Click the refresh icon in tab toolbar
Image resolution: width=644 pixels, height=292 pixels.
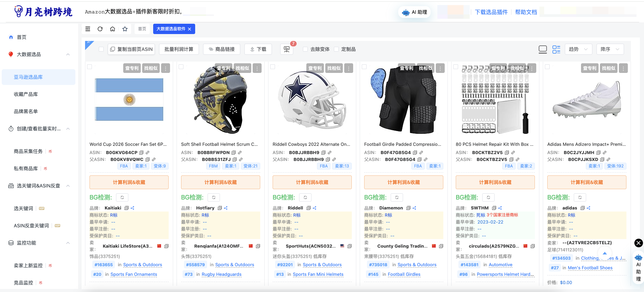coord(100,29)
